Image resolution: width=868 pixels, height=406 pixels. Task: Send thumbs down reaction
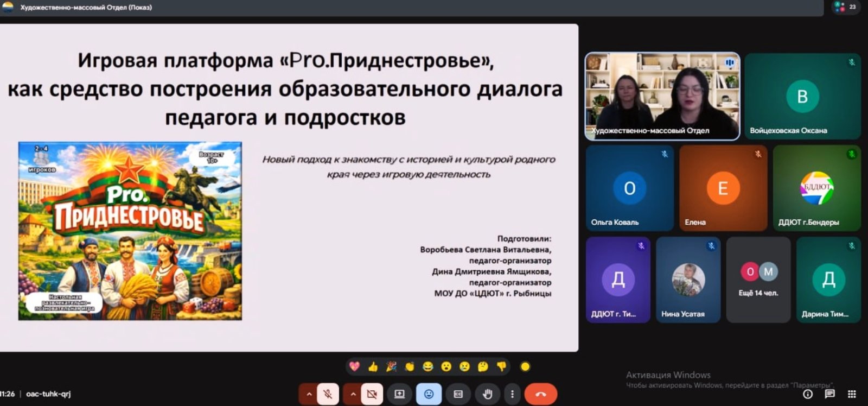coord(501,367)
